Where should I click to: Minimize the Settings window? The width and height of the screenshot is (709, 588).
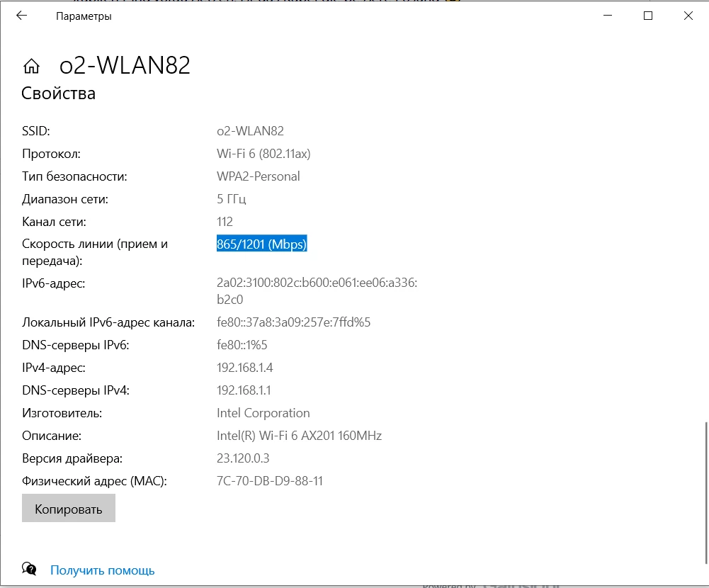[608, 16]
